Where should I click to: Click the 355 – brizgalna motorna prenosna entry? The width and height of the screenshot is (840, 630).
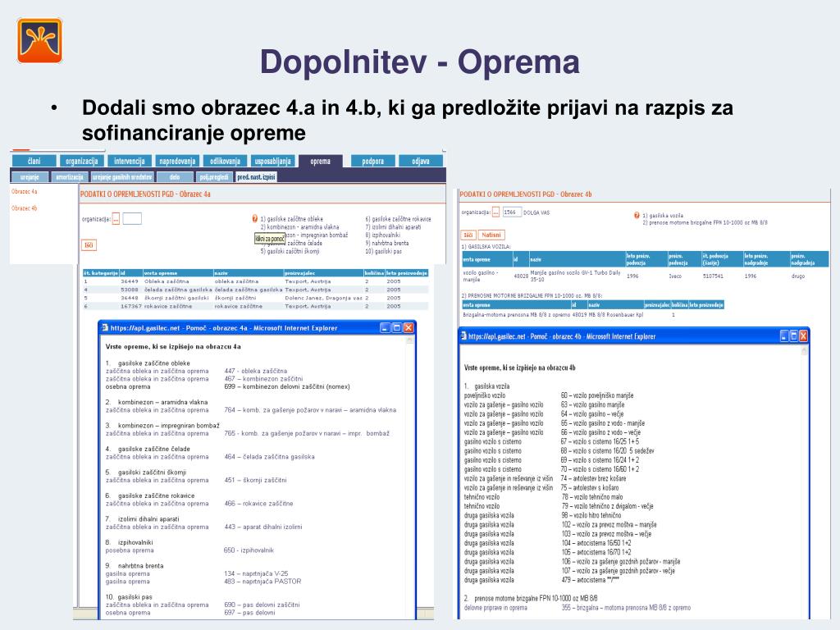pos(626,608)
